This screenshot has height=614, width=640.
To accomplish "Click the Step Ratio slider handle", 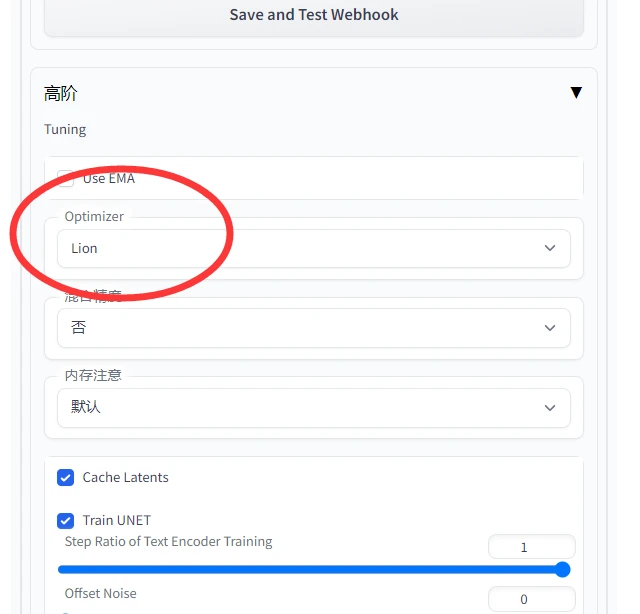I will tap(563, 570).
